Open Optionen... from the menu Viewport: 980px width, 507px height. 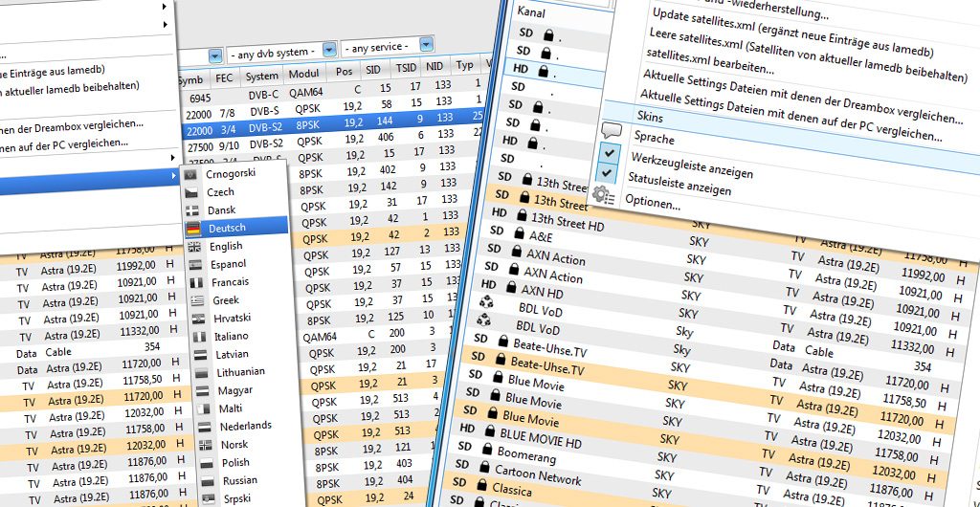(653, 202)
